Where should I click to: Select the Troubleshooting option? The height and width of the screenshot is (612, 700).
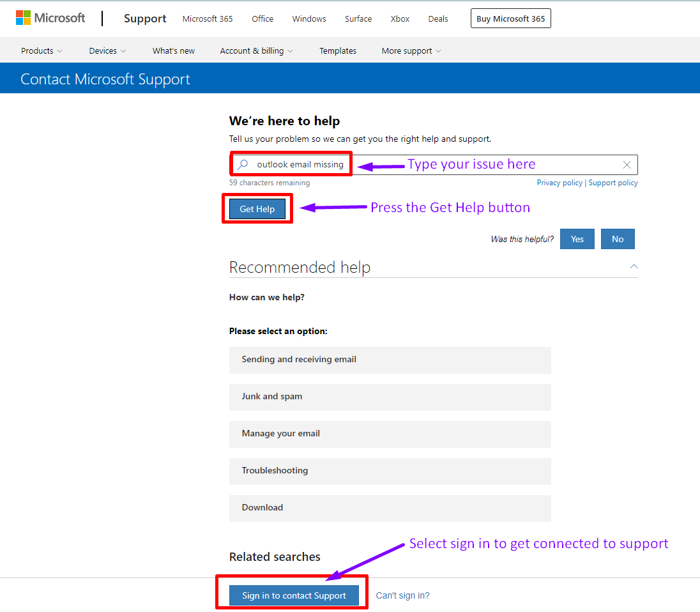click(x=390, y=471)
